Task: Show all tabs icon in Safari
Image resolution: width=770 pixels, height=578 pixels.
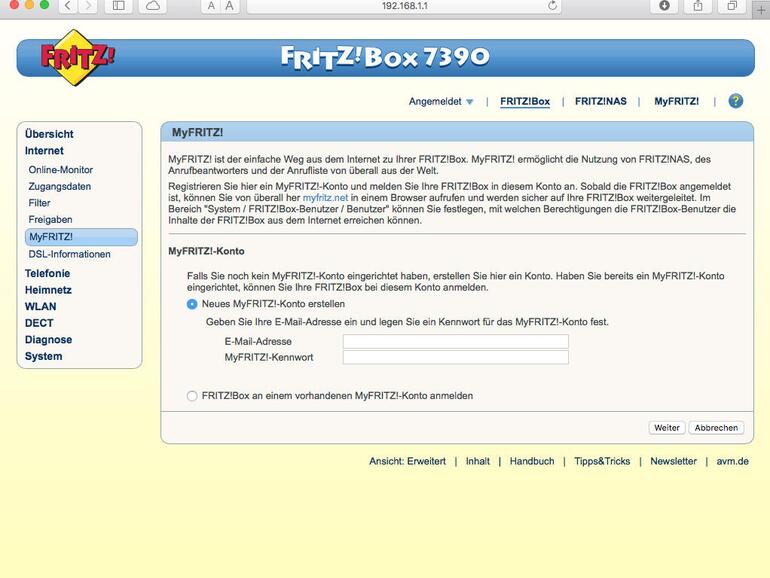Action: coord(732,6)
